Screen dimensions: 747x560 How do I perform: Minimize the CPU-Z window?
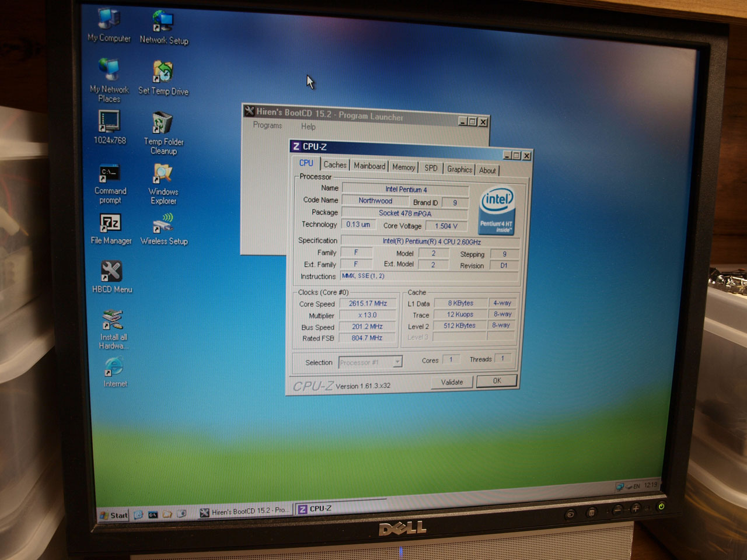(507, 155)
